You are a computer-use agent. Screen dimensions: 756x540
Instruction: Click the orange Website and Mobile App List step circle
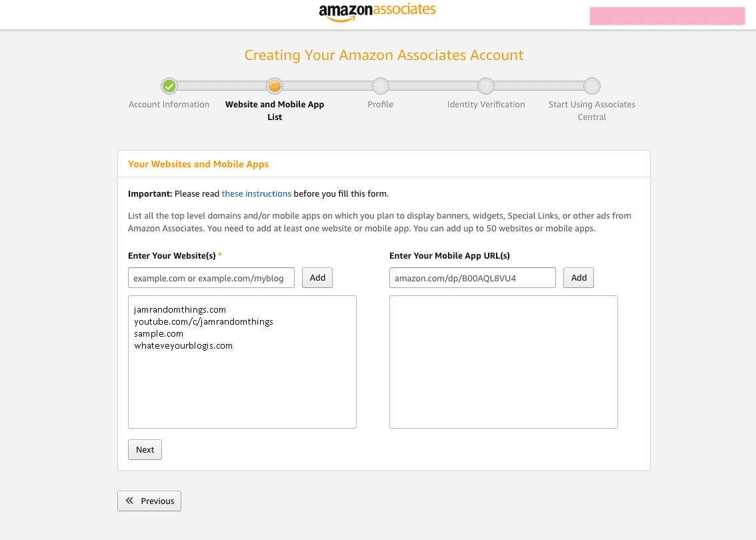[x=275, y=85]
